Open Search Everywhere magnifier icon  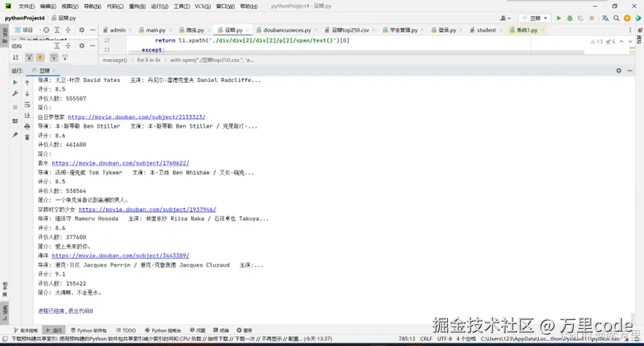[x=617, y=18]
